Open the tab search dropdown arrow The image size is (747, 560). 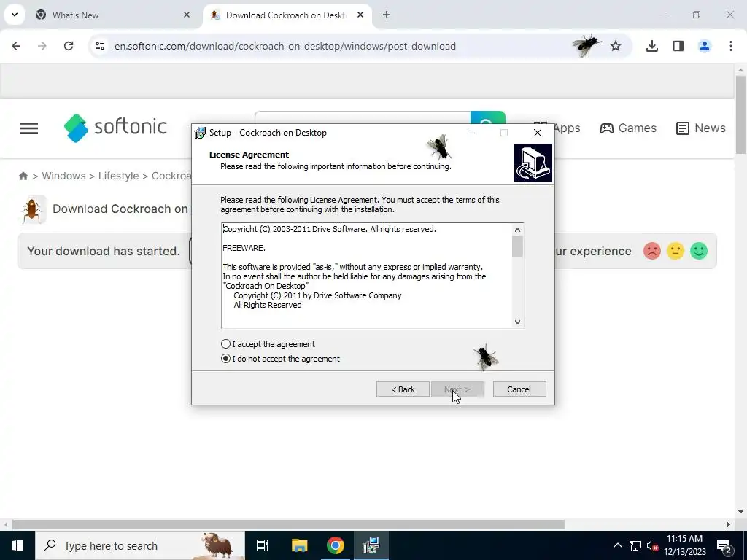tap(15, 15)
